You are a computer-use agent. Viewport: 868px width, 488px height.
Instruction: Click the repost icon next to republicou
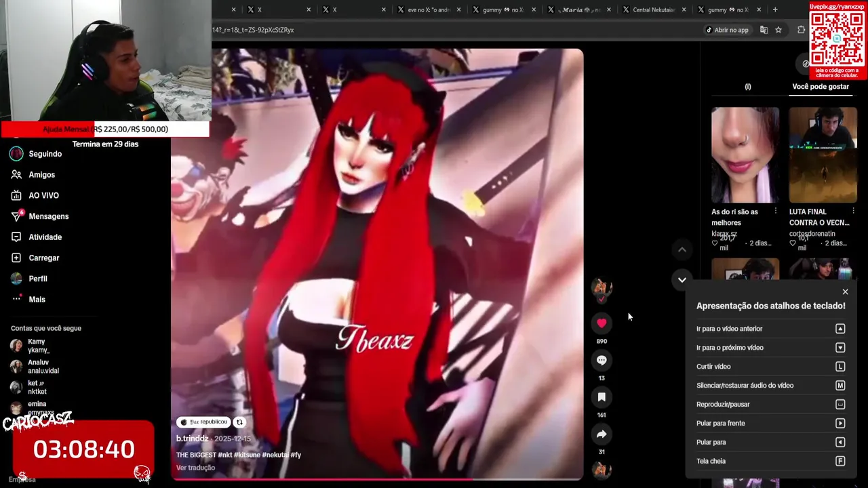[239, 422]
